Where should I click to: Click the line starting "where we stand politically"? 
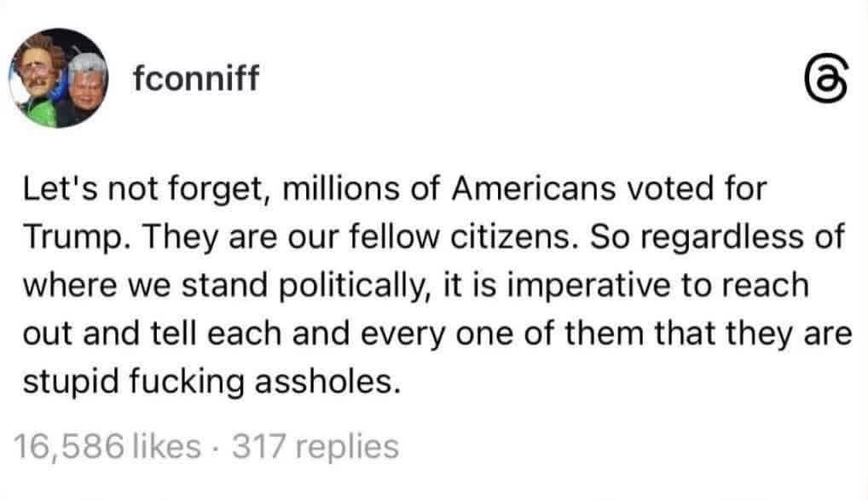tap(416, 287)
